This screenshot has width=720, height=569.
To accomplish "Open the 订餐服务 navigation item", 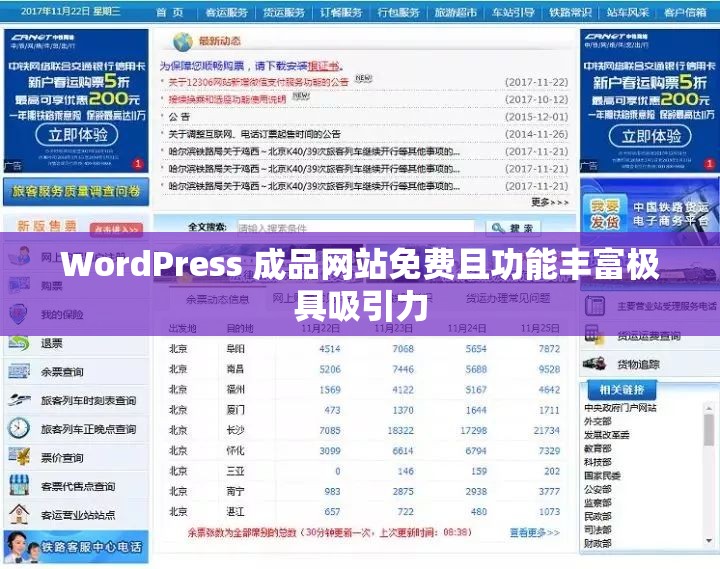I will pyautogui.click(x=341, y=12).
